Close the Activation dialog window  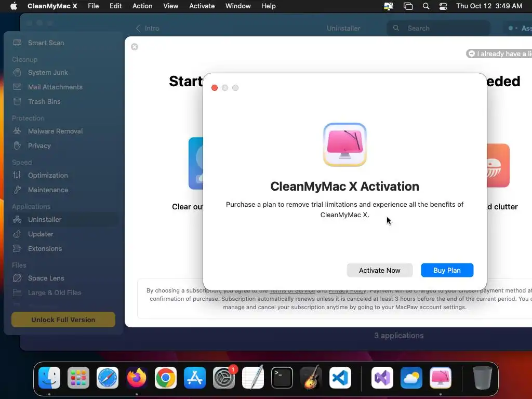215,88
